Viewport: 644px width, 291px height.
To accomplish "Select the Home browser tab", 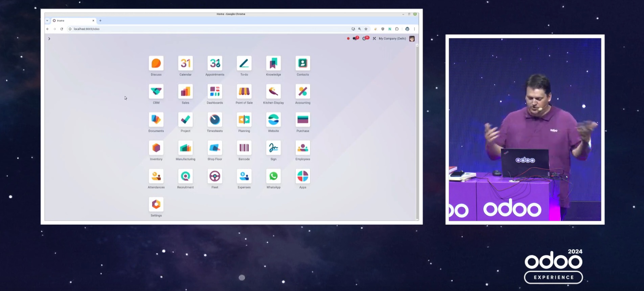I will [x=73, y=21].
